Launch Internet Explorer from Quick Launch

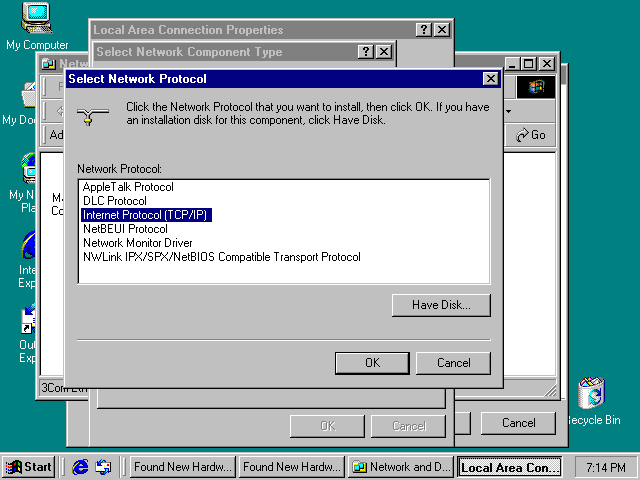tap(80, 467)
